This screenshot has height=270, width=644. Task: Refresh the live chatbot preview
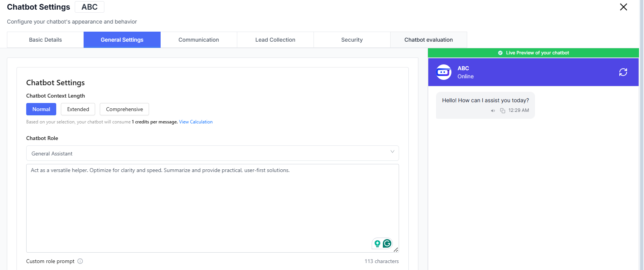pos(623,72)
